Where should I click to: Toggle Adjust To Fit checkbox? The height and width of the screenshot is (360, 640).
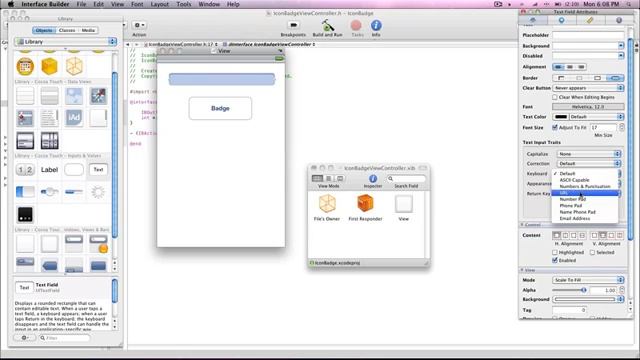coord(555,128)
